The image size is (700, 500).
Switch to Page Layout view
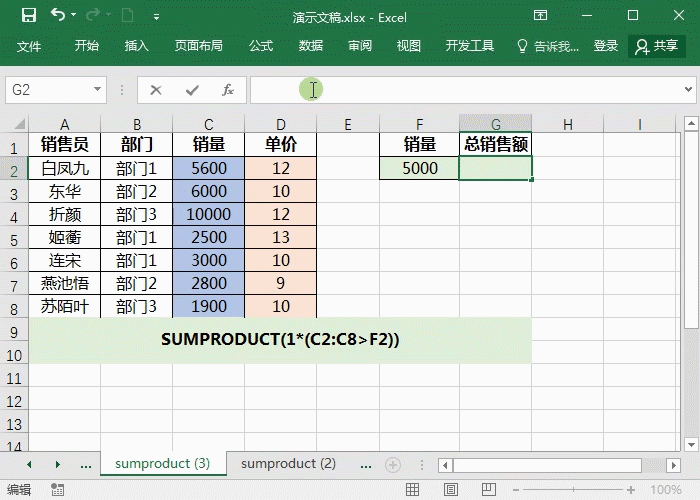[x=453, y=490]
